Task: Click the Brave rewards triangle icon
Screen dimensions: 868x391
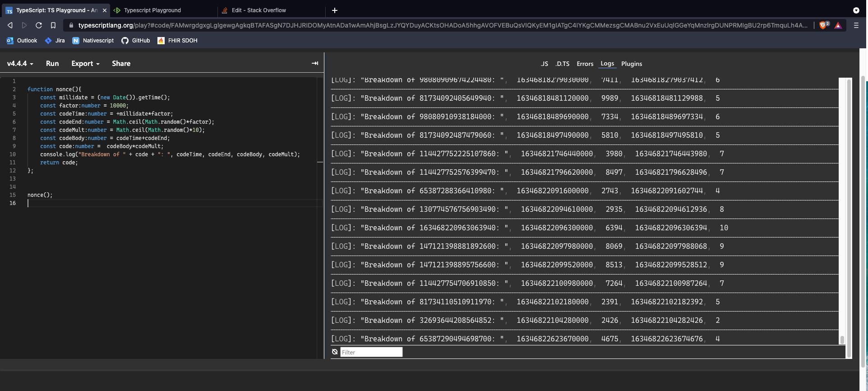Action: tap(838, 25)
